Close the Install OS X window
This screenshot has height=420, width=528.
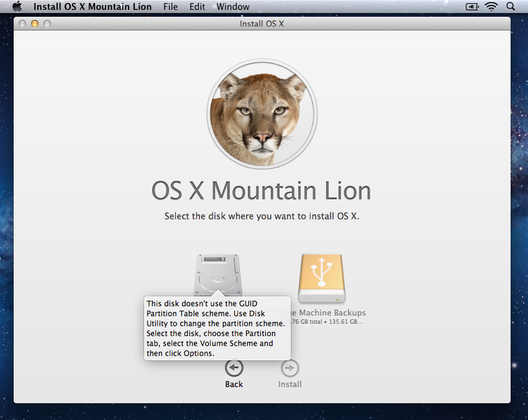point(22,24)
